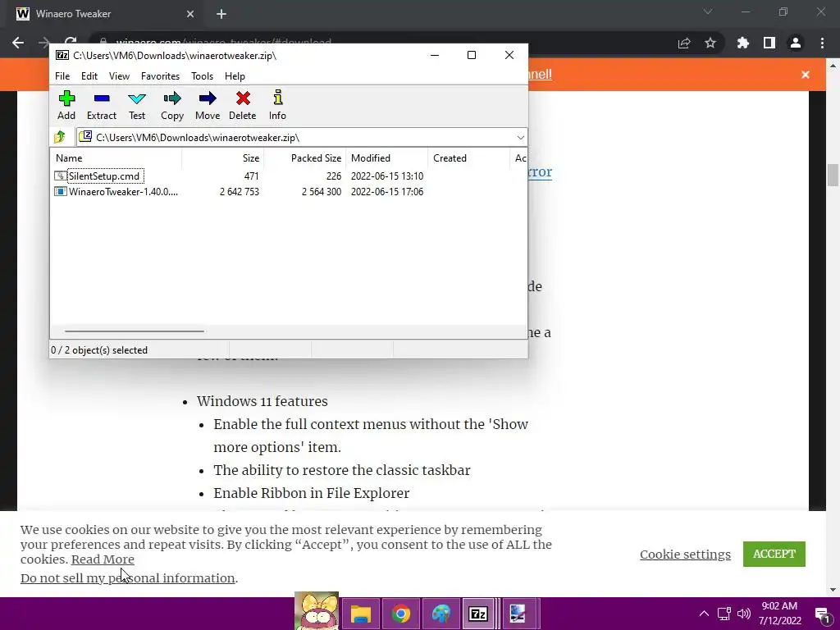
Task: Open the Favorites menu
Action: (x=160, y=76)
